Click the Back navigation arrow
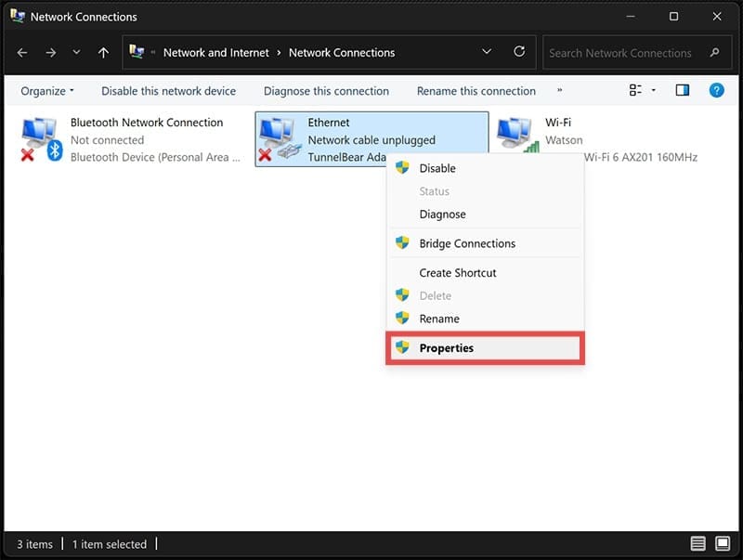The image size is (743, 560). [x=22, y=53]
